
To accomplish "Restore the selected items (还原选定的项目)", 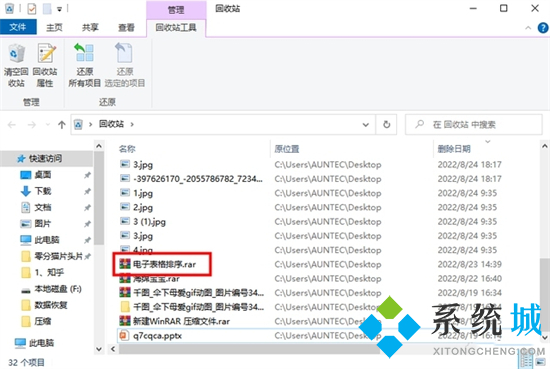I will click(125, 66).
